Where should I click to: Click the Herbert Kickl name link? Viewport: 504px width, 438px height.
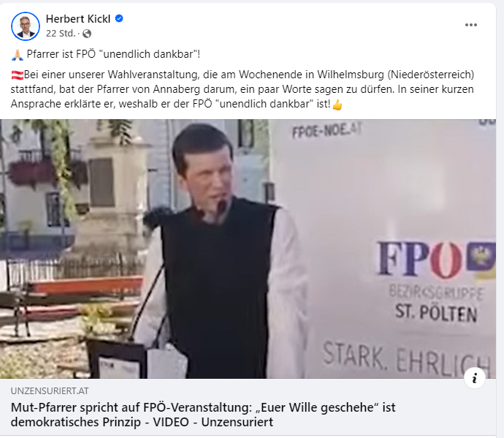[x=78, y=19]
